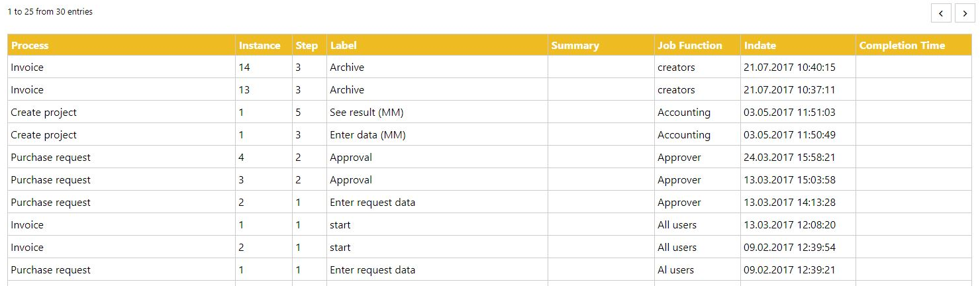This screenshot has width=980, height=286.
Task: Click the Summary column header
Action: (x=575, y=46)
